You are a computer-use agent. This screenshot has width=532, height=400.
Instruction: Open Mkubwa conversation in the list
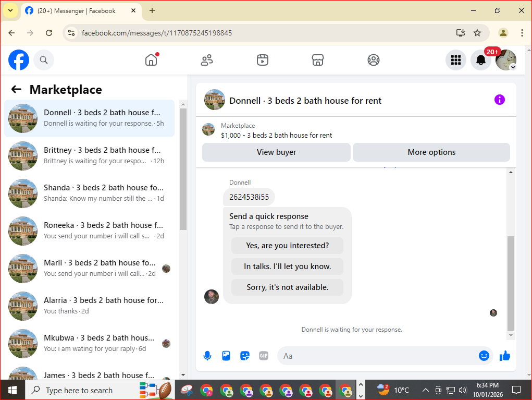tap(90, 343)
